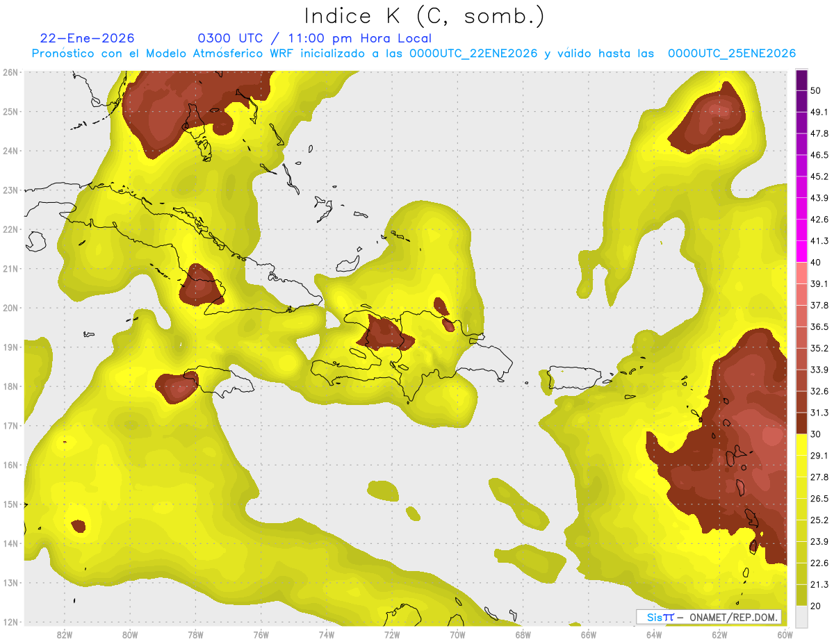Click the "Pronóstico con el Modelo Atmosférico WRF" line
The width and height of the screenshot is (834, 644).
[x=414, y=53]
